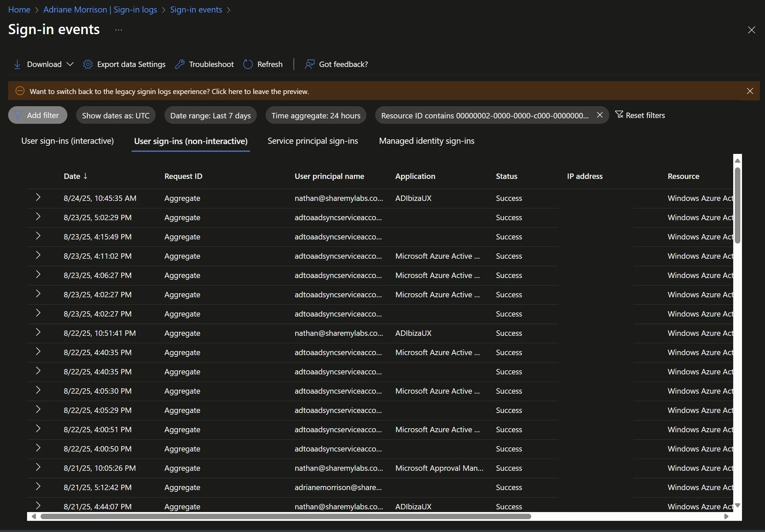Dismiss the legacy sign-in logs banner
Image resolution: width=765 pixels, height=532 pixels.
coord(750,91)
